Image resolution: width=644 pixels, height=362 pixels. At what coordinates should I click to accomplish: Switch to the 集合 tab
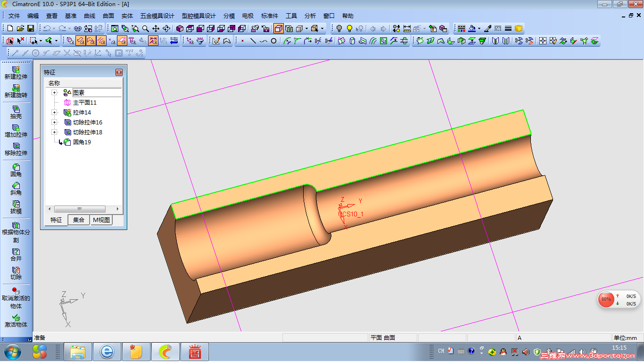(79, 220)
